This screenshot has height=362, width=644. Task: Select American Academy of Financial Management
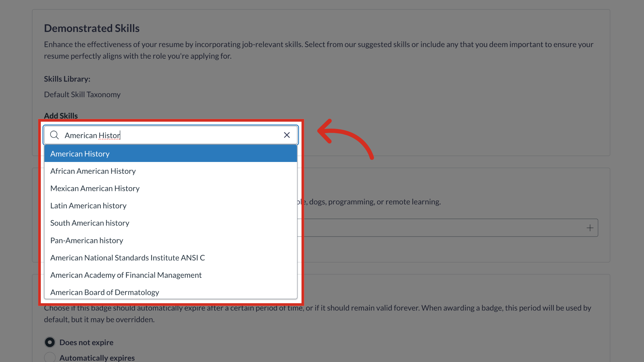(126, 275)
